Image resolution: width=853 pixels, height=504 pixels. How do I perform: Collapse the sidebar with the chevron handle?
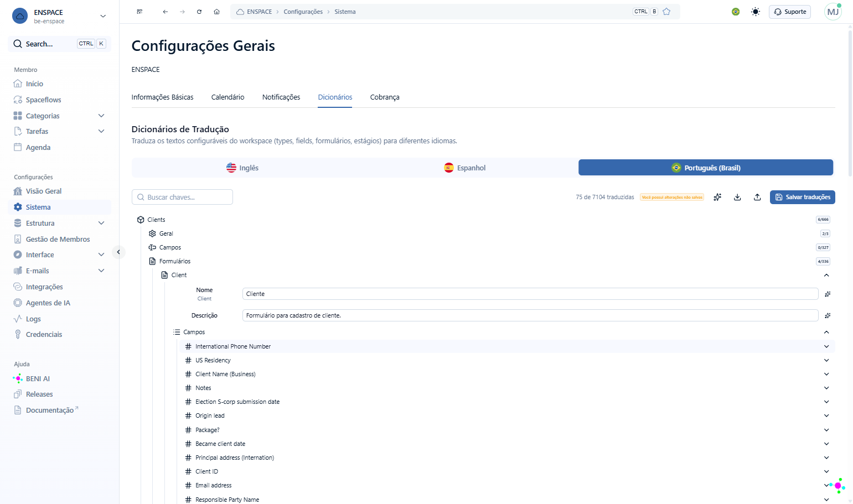click(118, 252)
